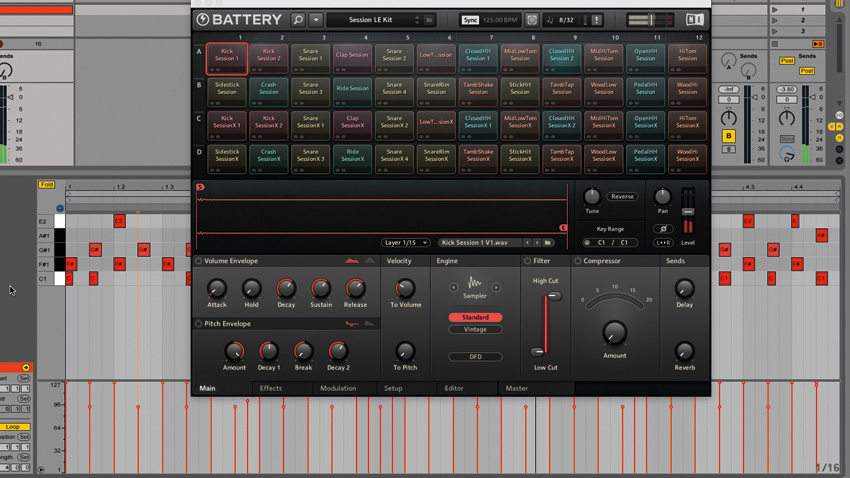Adjust the master volume slider in Battery header
The image size is (850, 478).
pos(651,20)
